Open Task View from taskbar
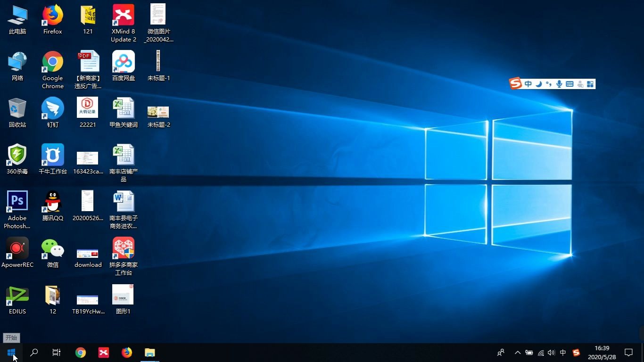Screen dimensions: 644x362 57,353
